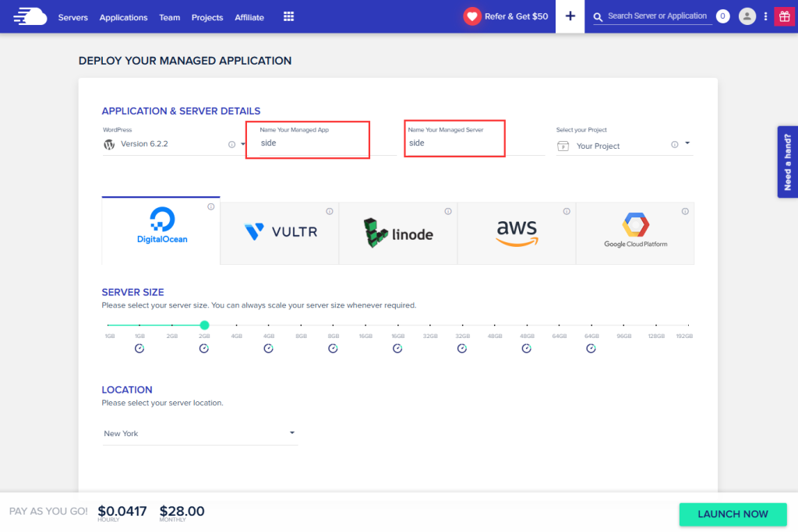Click the project folder icon
The width and height of the screenshot is (798, 532).
tap(563, 146)
